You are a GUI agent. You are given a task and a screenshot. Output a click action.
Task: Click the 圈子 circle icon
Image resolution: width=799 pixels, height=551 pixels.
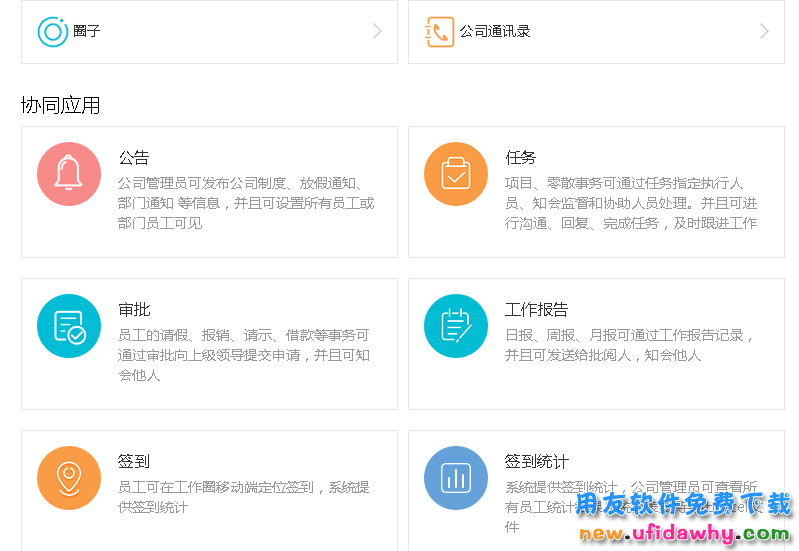point(53,31)
